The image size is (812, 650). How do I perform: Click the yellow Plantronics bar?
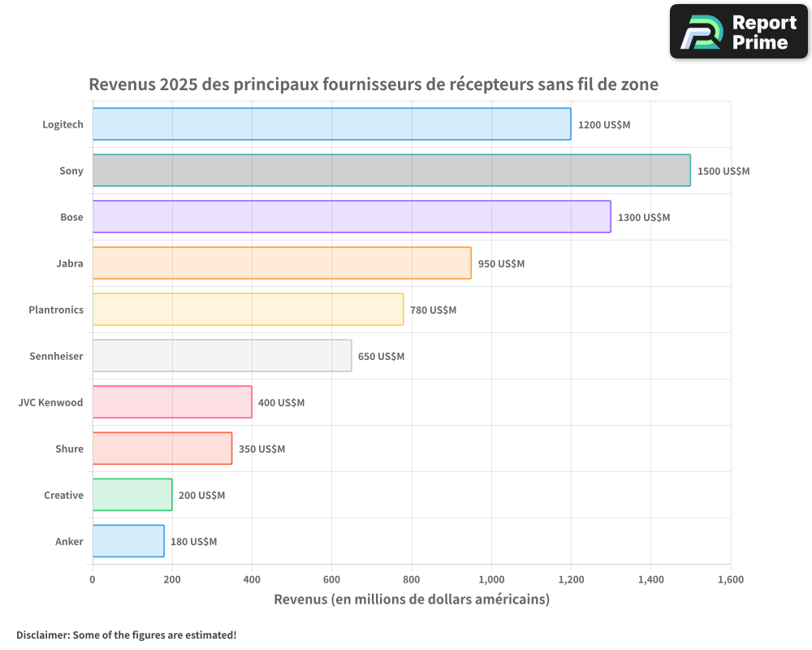tap(248, 310)
